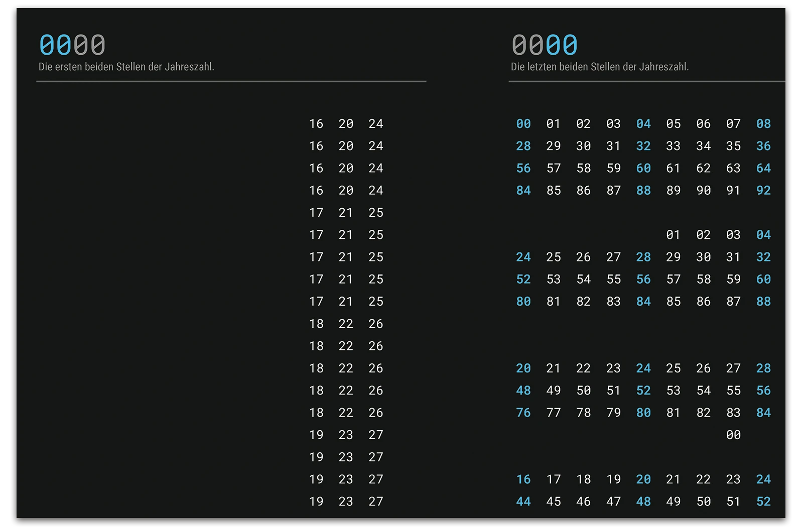Click the blue number 76

click(523, 413)
